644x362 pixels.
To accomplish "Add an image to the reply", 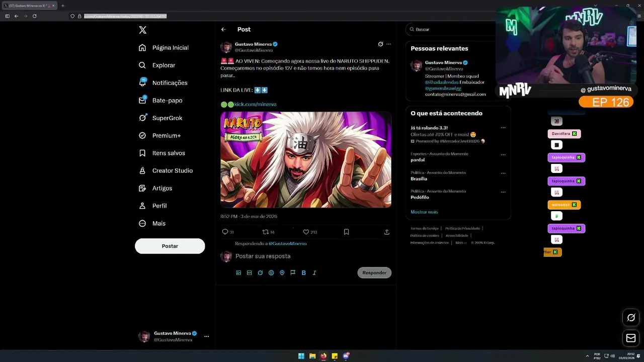I will tap(238, 273).
